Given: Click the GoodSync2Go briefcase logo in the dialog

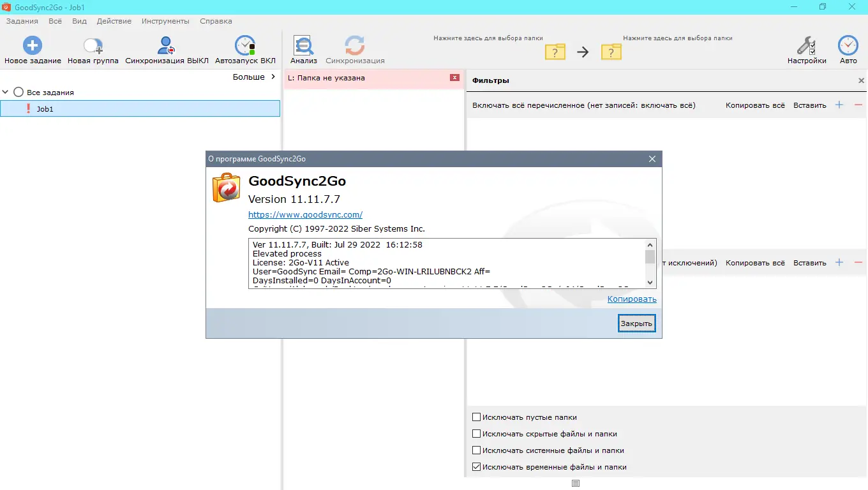Looking at the screenshot, I should click(226, 188).
